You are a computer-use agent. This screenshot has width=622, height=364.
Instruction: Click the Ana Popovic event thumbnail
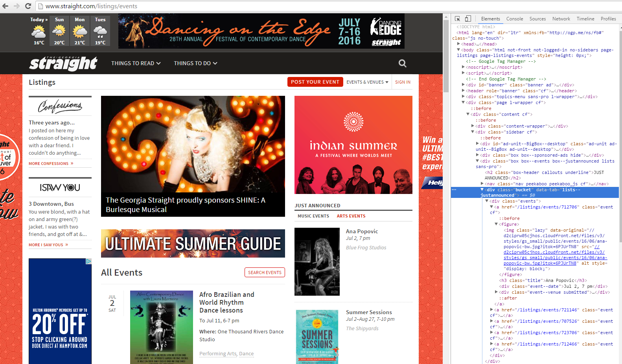pos(317,262)
